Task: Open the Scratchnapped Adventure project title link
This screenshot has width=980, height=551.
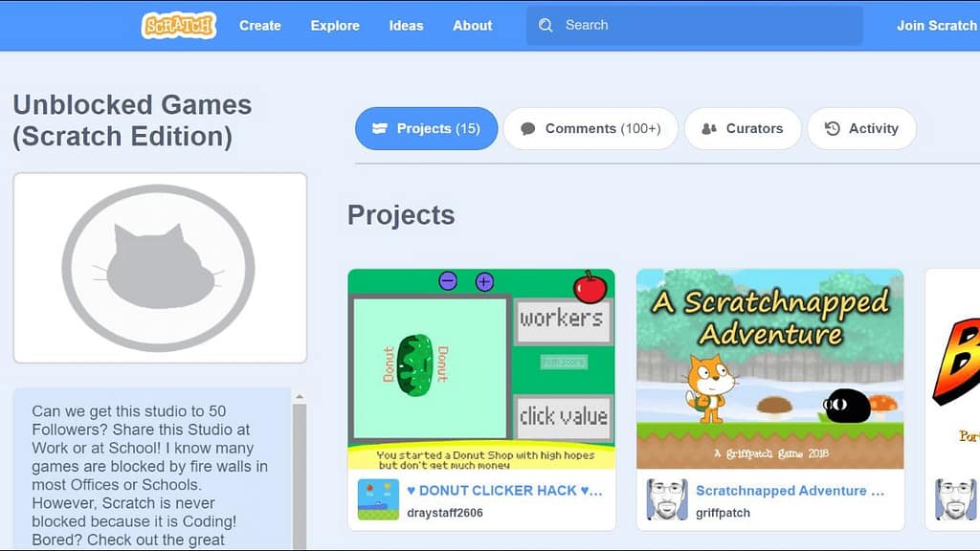Action: 790,491
